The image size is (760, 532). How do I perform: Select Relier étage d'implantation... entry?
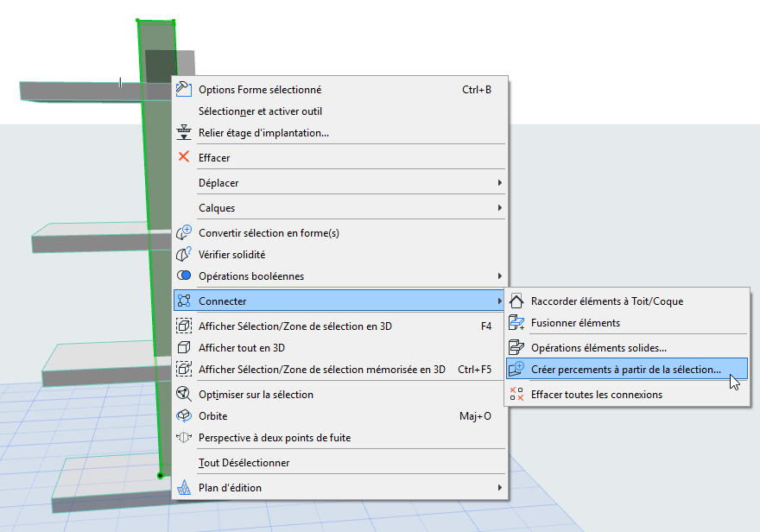tap(340, 133)
